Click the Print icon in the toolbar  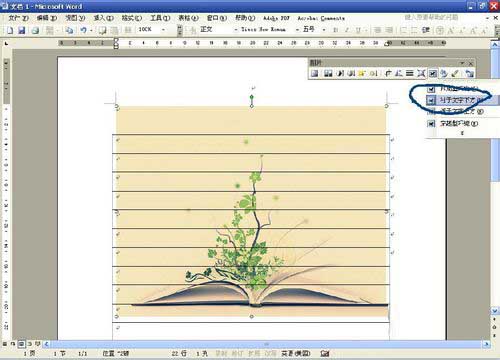coord(35,30)
